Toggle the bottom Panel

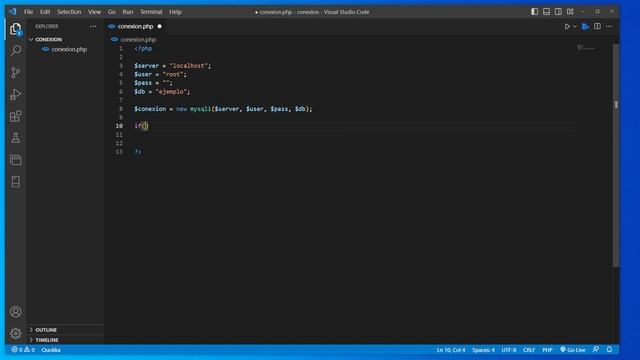546,11
